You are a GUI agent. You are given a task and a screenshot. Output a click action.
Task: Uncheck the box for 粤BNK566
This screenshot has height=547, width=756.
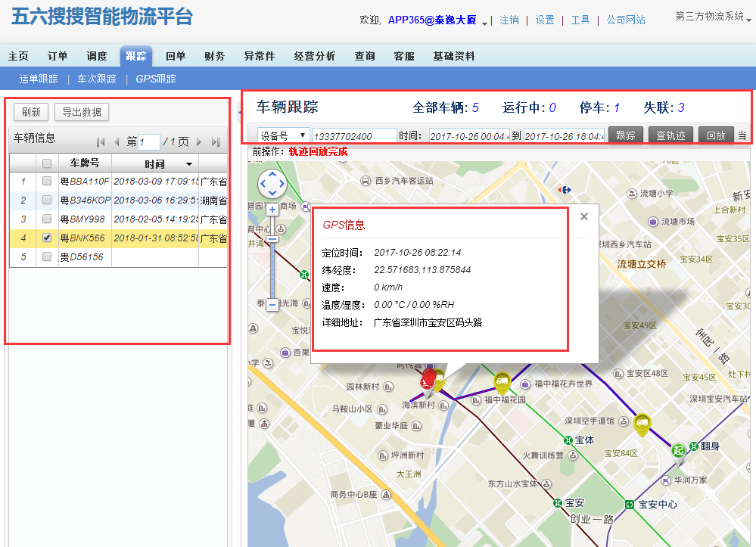pos(47,238)
